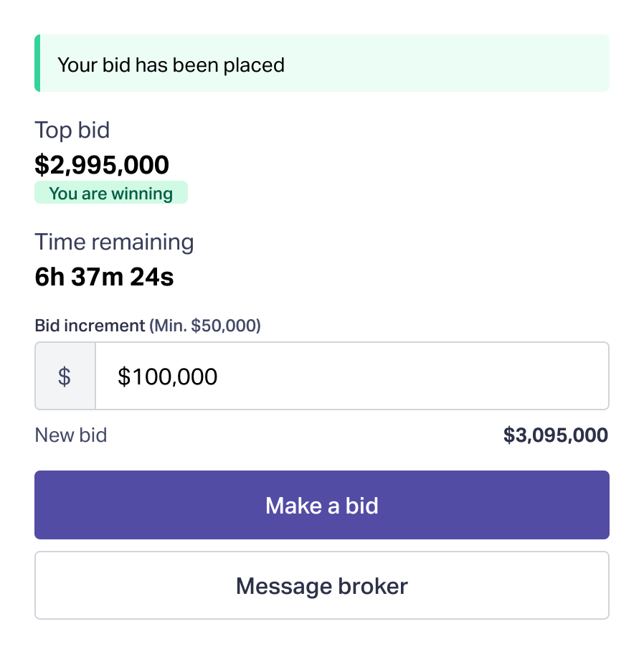Click the "Top bid" label
This screenshot has width=644, height=657.
72,131
